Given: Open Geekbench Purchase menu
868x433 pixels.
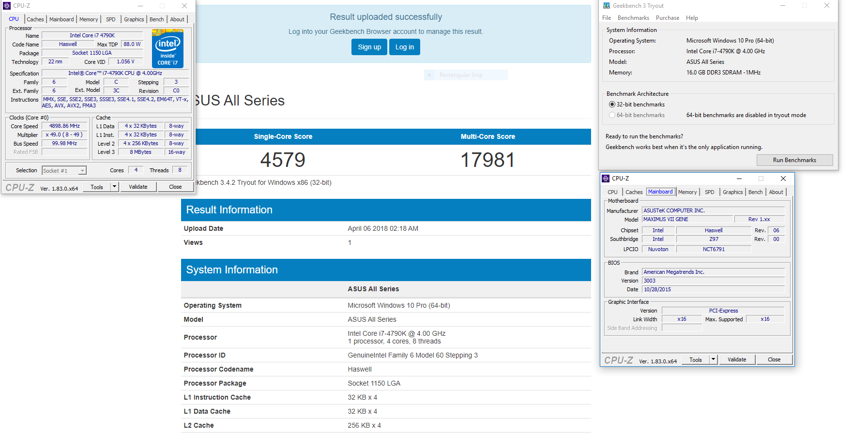Looking at the screenshot, I should coord(668,18).
